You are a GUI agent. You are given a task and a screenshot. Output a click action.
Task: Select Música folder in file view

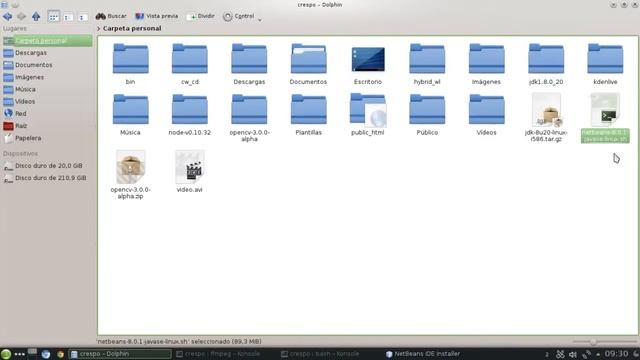click(130, 109)
